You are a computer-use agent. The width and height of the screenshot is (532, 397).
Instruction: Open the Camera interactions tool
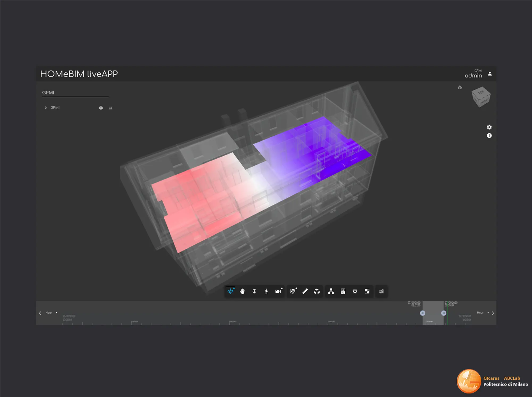pos(278,291)
